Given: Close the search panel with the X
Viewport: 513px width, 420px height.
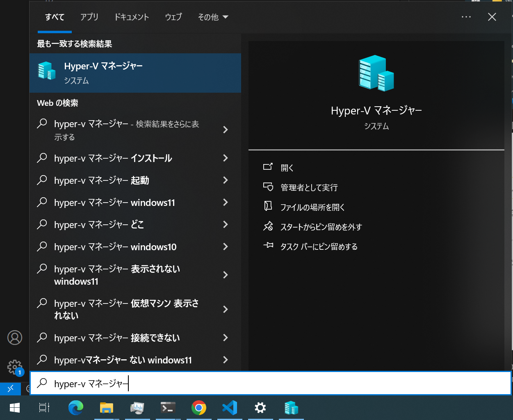Looking at the screenshot, I should 492,17.
